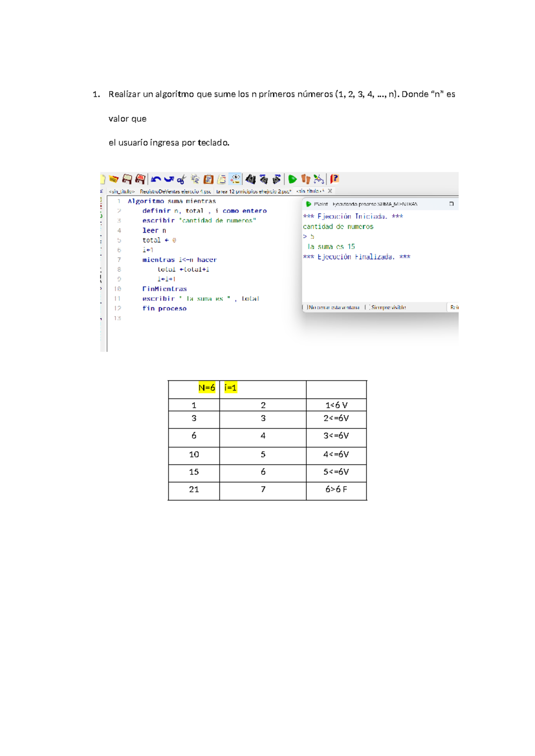Screen dimensions: 535x756
Task: Open 'tarea 12 principios ehejrcio 2.psc' tab
Action: tap(253, 191)
